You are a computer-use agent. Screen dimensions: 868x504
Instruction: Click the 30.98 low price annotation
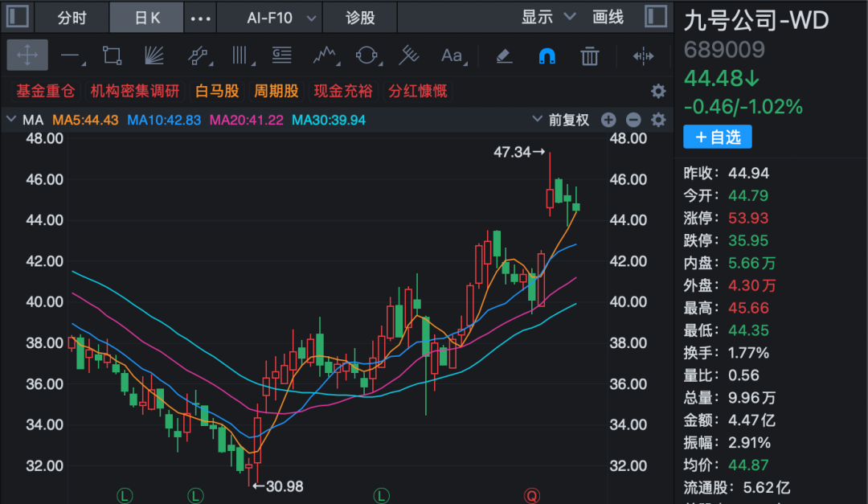(x=278, y=486)
